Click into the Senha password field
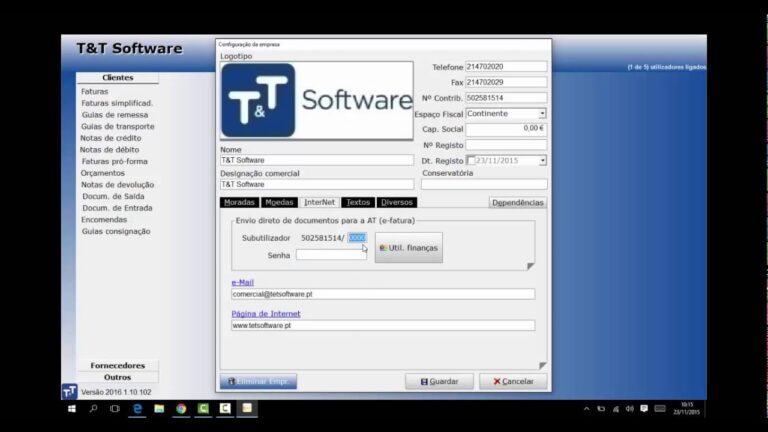The width and height of the screenshot is (768, 432). click(x=332, y=255)
